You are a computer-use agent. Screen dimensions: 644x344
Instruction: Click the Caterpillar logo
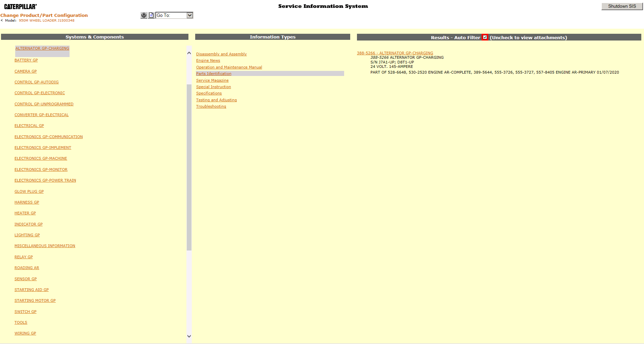point(21,6)
